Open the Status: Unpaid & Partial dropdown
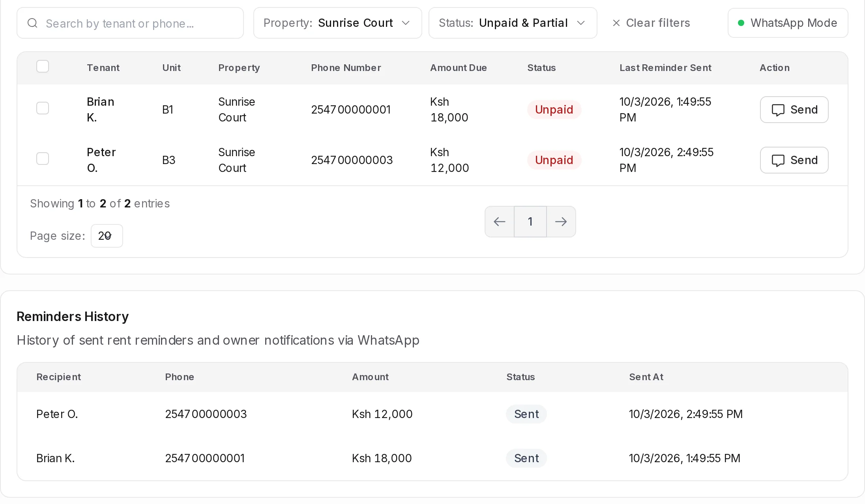This screenshot has width=865, height=504. [513, 23]
